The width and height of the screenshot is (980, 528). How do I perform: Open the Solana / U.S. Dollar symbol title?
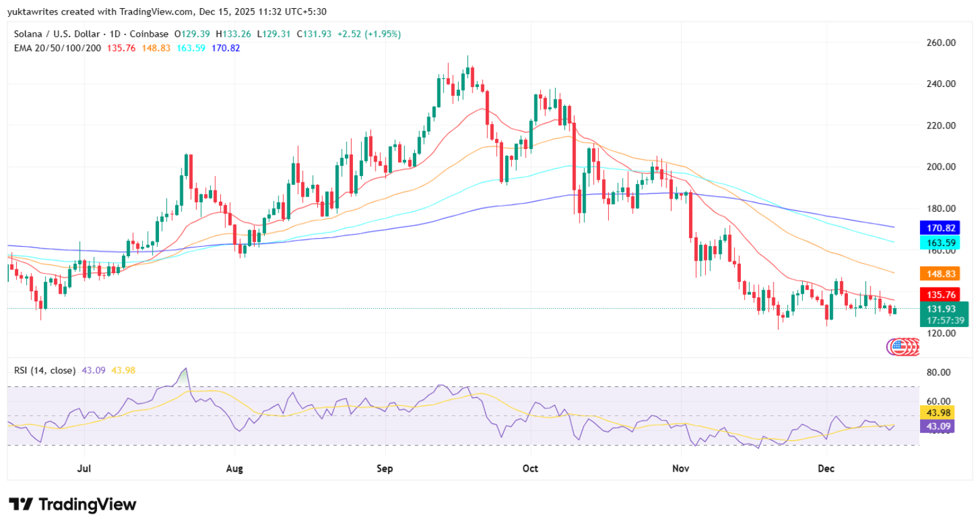(x=91, y=34)
